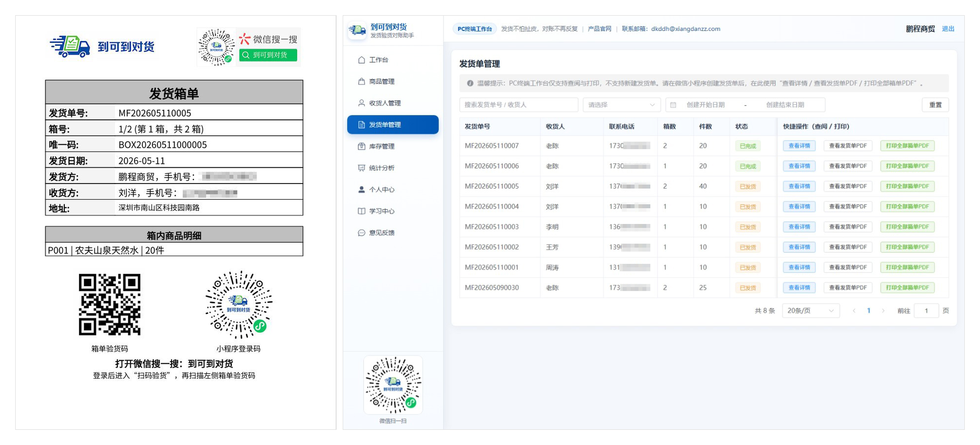
Task: Click the 库存管理 box icon
Action: (361, 147)
